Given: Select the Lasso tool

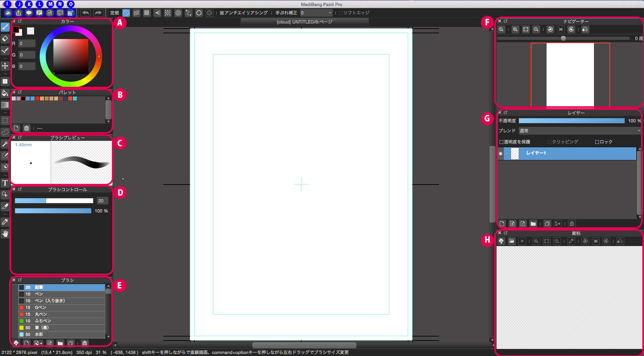Looking at the screenshot, I should tap(5, 132).
